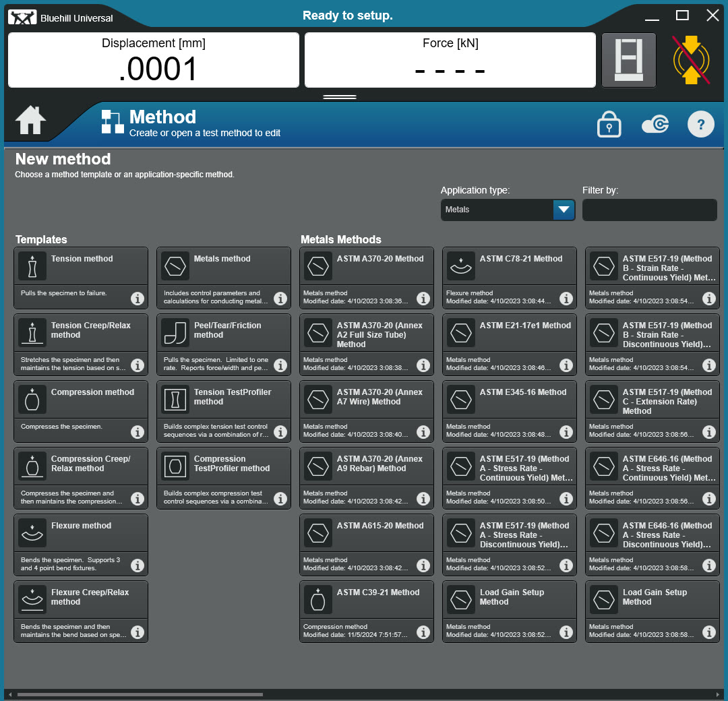
Task: Show info for ASTM A370-20 Annex A7 Wire
Action: [x=423, y=432]
